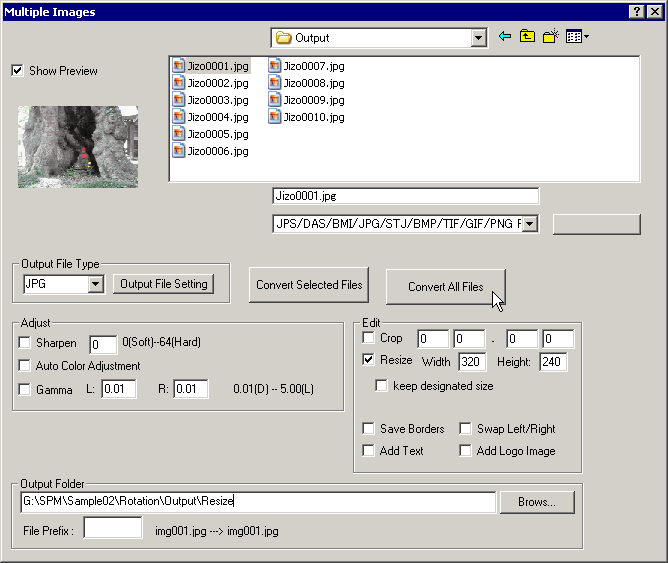Select file Jizo0002.jpg
This screenshot has height=563, width=668.
coord(211,83)
